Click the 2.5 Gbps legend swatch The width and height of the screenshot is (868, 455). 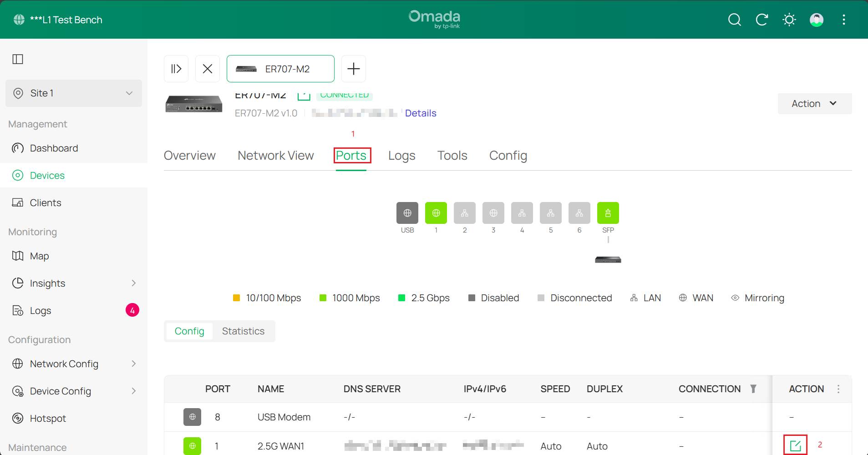(x=401, y=298)
